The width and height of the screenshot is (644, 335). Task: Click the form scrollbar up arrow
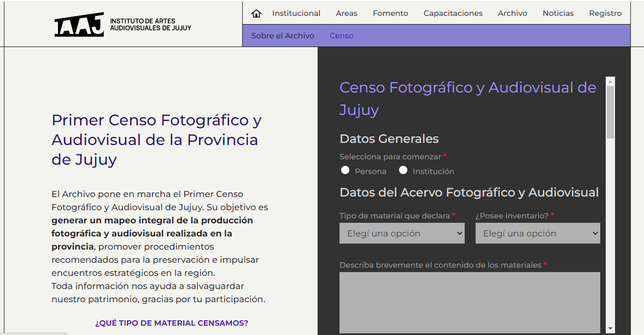pos(611,81)
